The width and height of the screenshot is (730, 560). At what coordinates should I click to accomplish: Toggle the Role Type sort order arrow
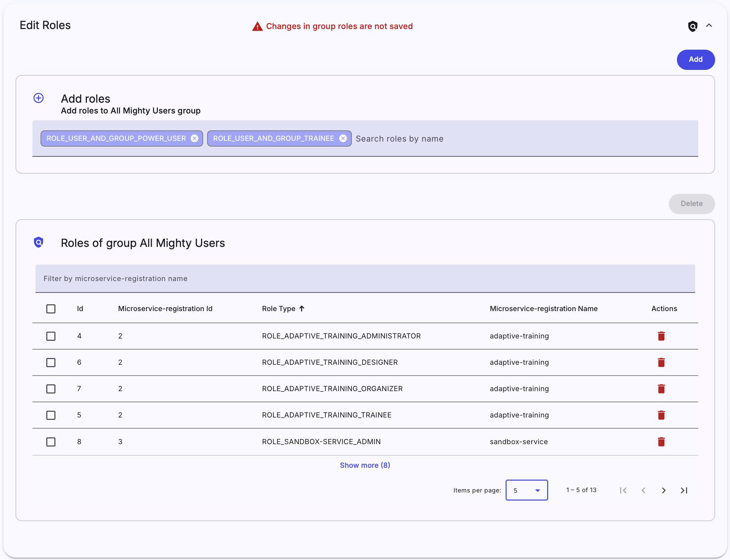(x=302, y=308)
